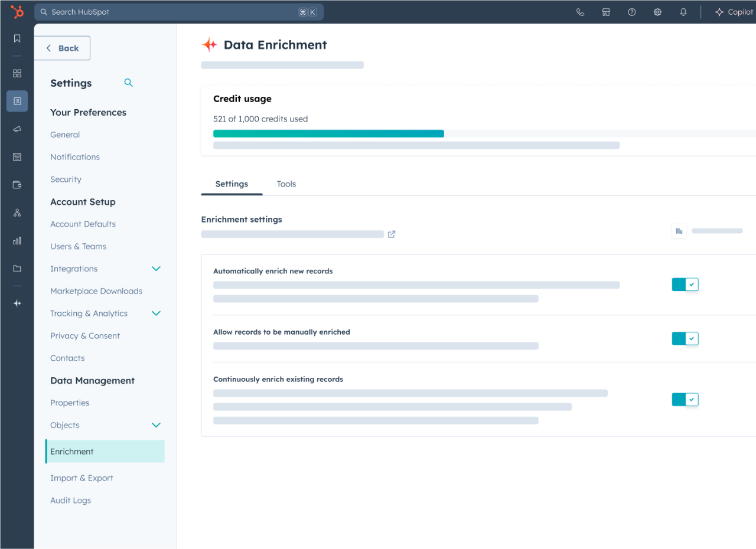The width and height of the screenshot is (756, 549).
Task: Open the Marketplace icon in the top bar
Action: [x=606, y=12]
